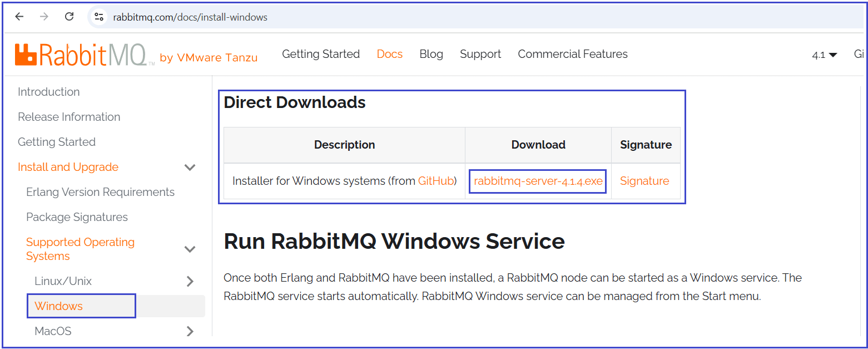Open the Erlang Version Requirements page

[100, 191]
